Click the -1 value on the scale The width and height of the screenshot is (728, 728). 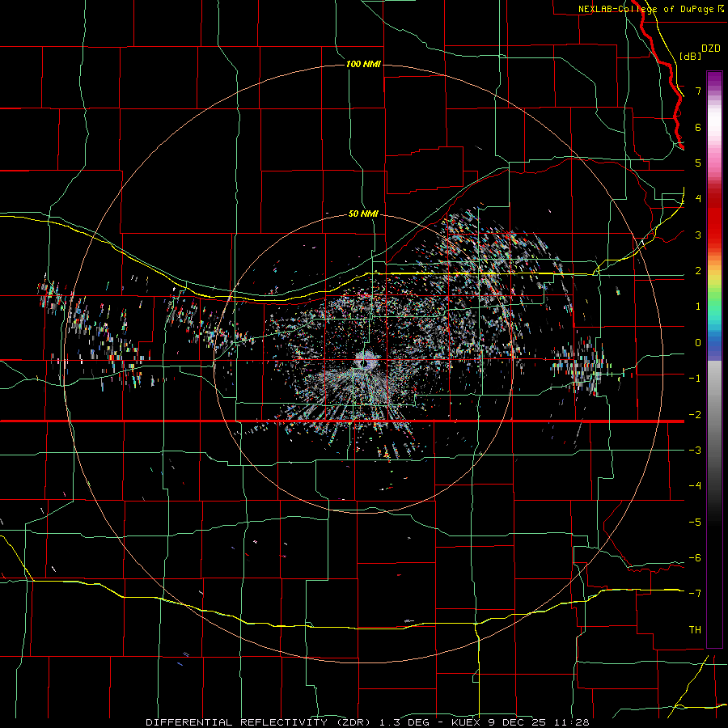695,379
